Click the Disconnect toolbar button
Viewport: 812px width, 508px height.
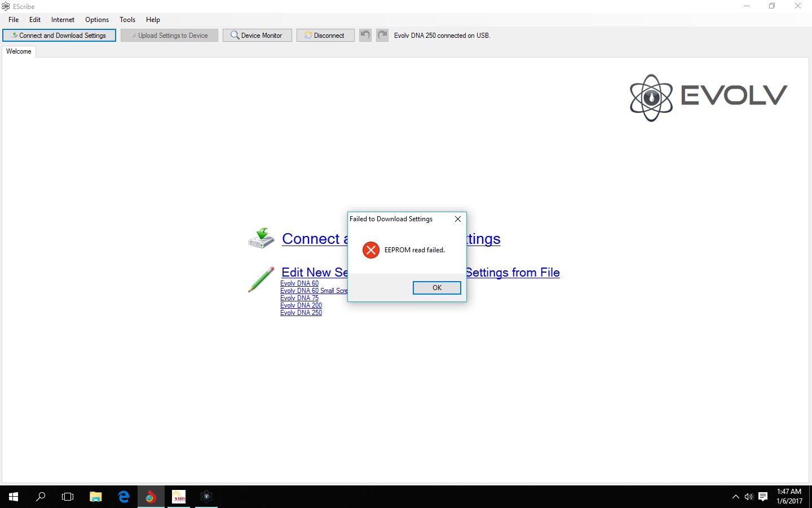[x=325, y=35]
